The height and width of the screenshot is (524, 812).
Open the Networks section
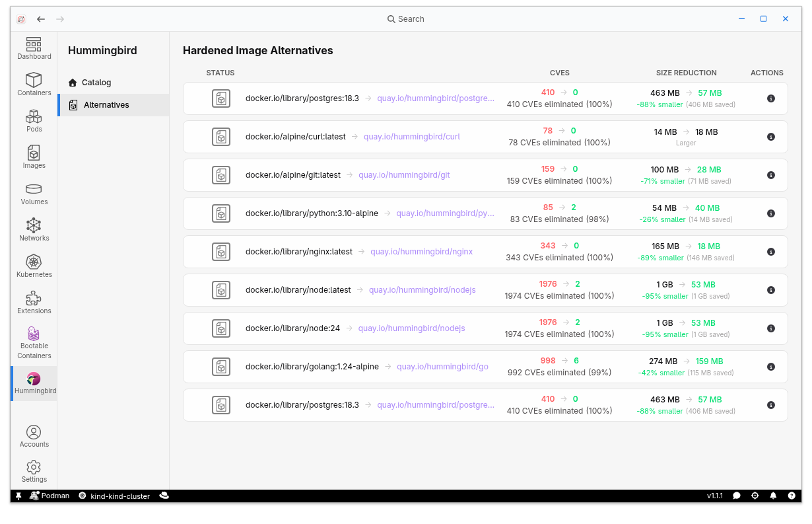pyautogui.click(x=34, y=231)
